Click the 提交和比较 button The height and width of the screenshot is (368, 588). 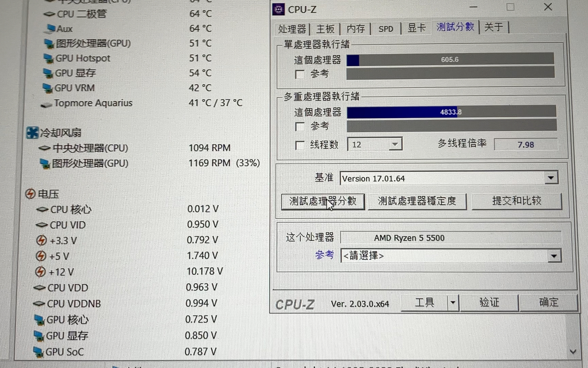tap(517, 201)
